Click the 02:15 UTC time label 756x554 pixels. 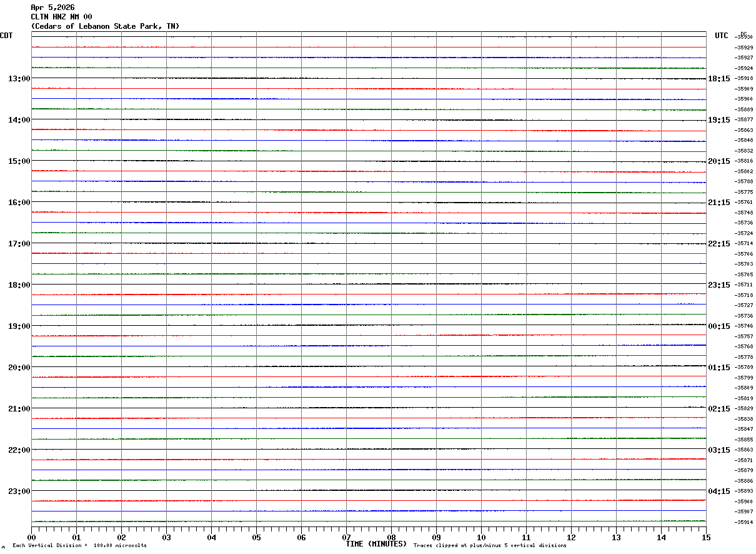point(719,409)
